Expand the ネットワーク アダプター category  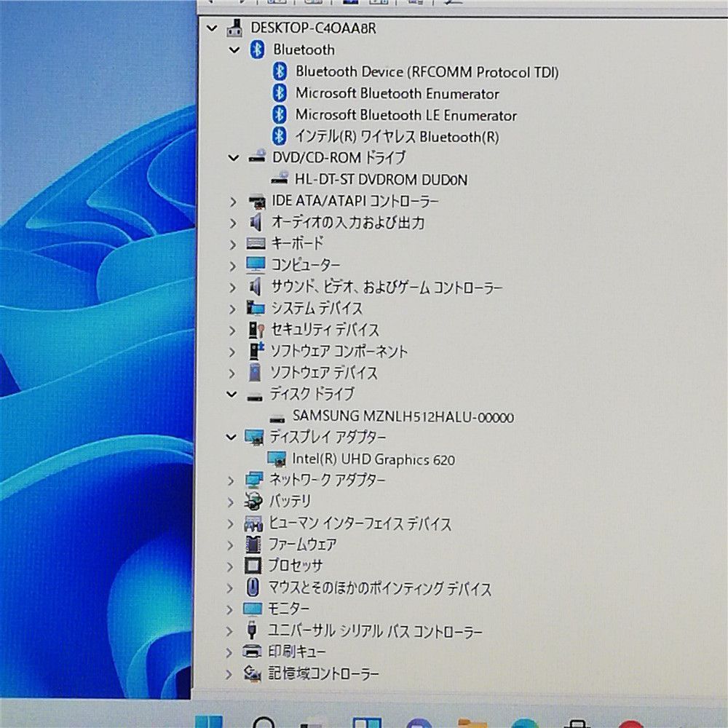[x=231, y=481]
